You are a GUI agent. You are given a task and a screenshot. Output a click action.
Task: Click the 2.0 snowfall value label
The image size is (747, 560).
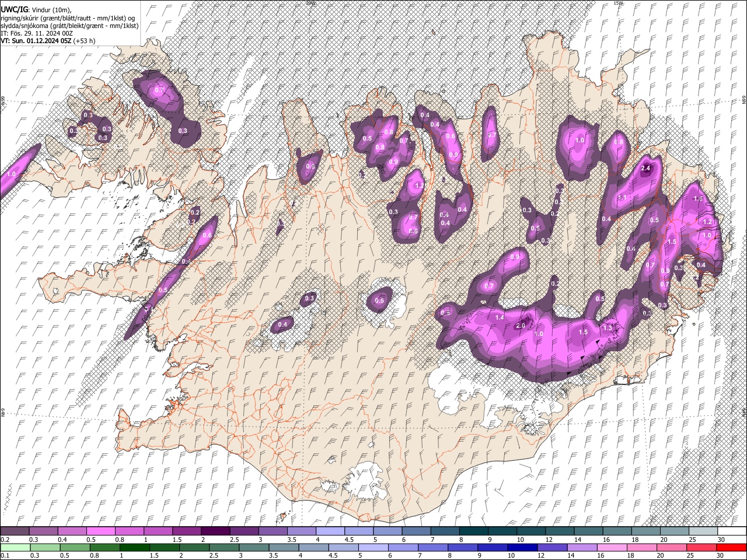pos(521,325)
